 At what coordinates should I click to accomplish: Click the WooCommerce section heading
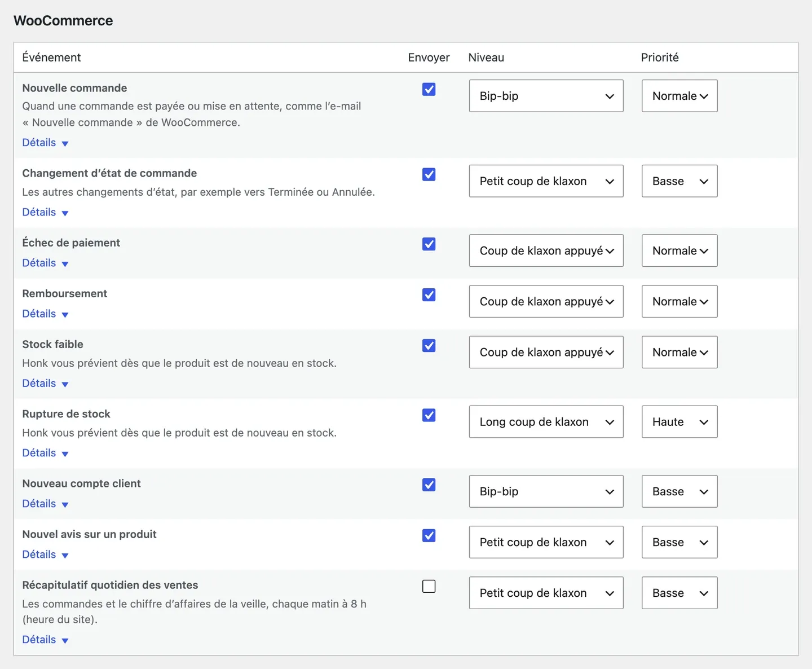coord(63,21)
